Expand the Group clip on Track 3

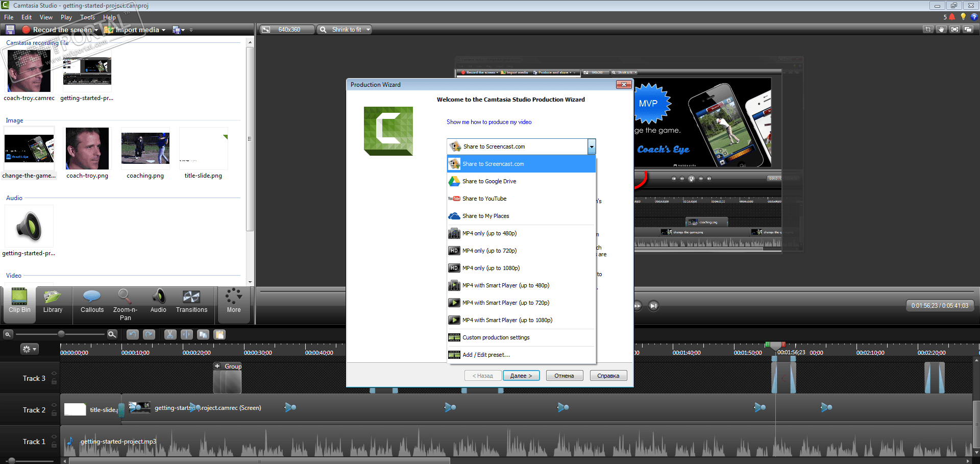tap(217, 366)
